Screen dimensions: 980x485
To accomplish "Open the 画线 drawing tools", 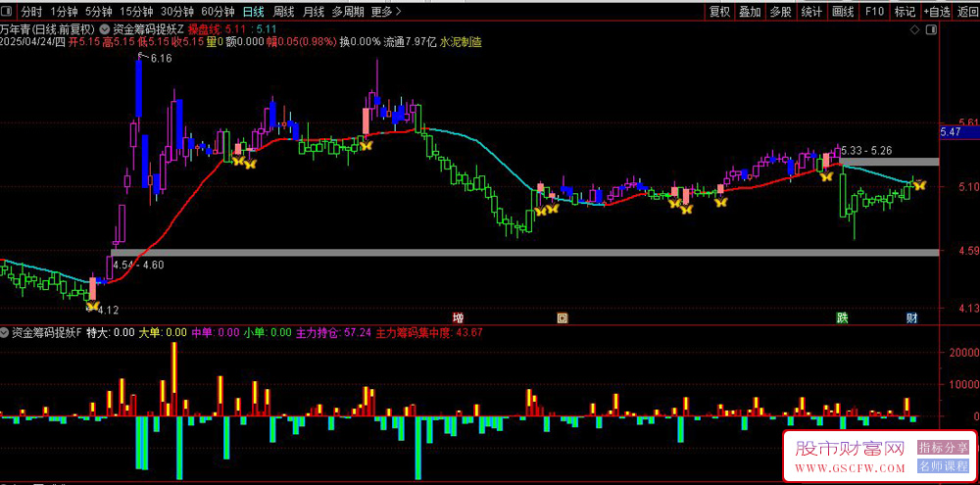I will [x=842, y=11].
